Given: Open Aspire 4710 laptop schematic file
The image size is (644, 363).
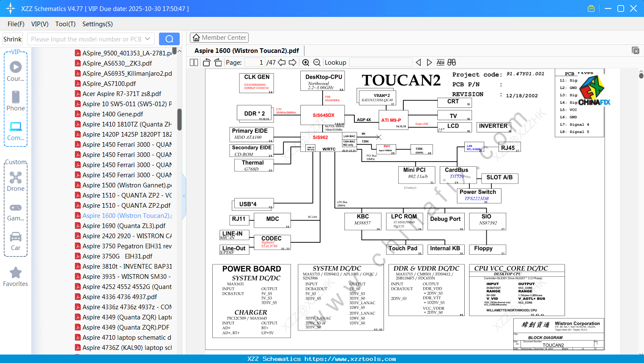Looking at the screenshot, I should point(127,337).
